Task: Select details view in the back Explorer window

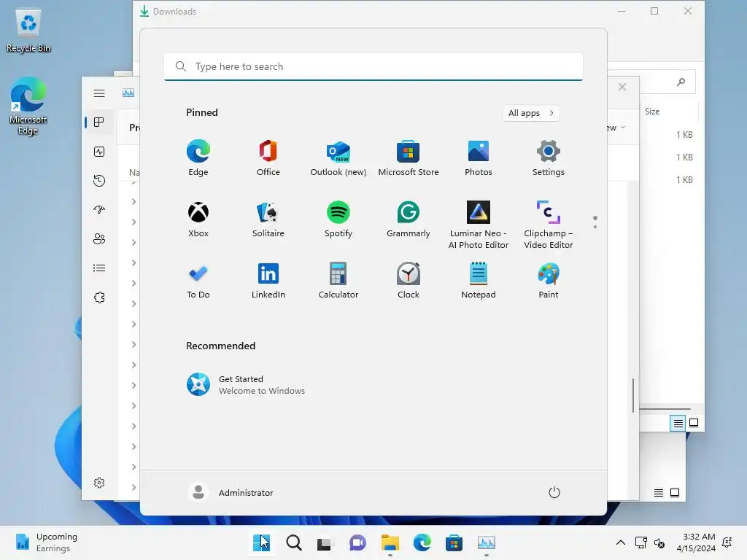Action: coord(659,493)
